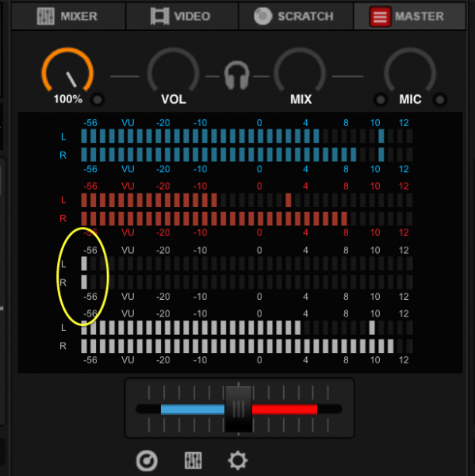
Task: Switch to the VIDEO tab
Action: (182, 17)
